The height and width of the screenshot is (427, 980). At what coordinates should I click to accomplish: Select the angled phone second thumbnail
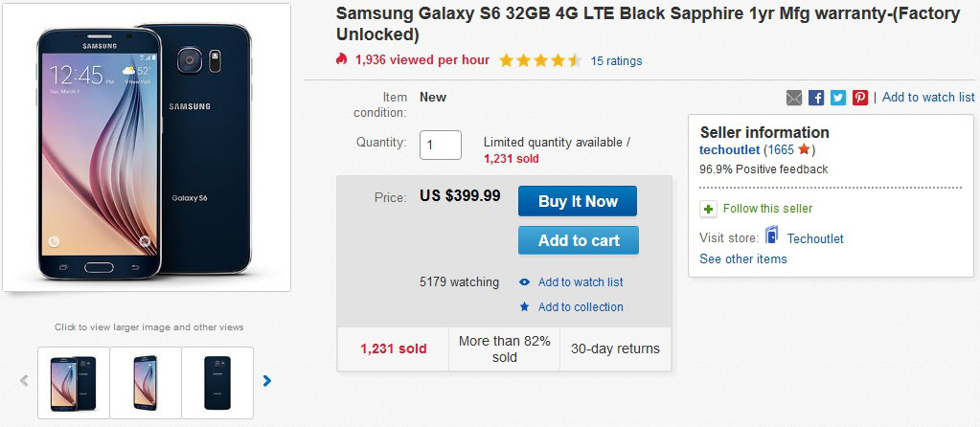[x=146, y=382]
